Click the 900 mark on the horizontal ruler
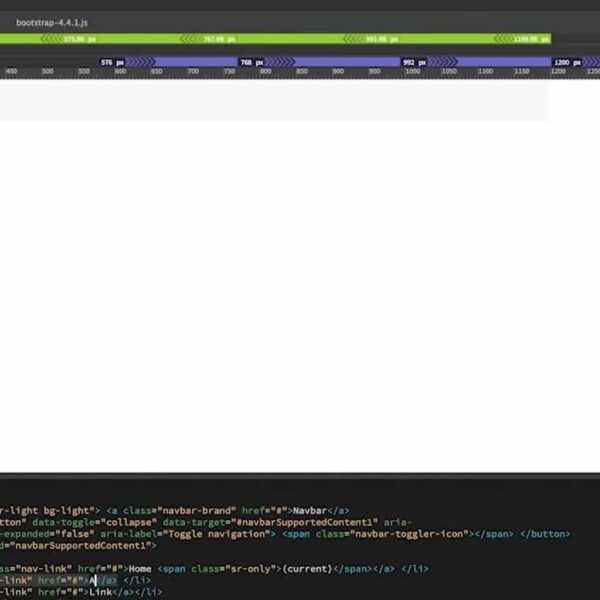Viewport: 600px width, 600px height. point(339,72)
